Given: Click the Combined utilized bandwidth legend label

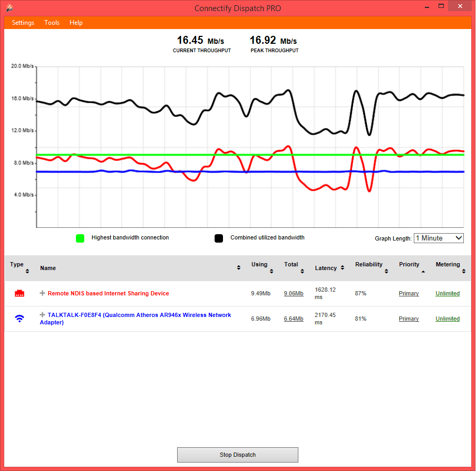Looking at the screenshot, I should click(267, 237).
